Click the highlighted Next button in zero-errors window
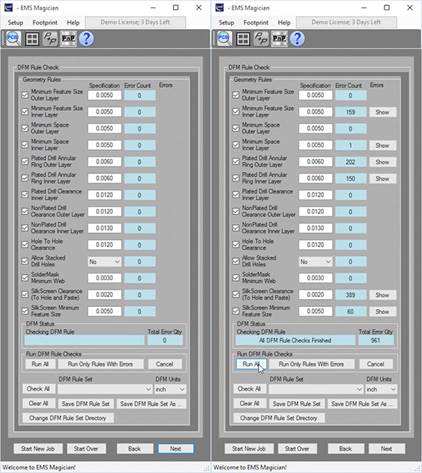 pyautogui.click(x=176, y=449)
